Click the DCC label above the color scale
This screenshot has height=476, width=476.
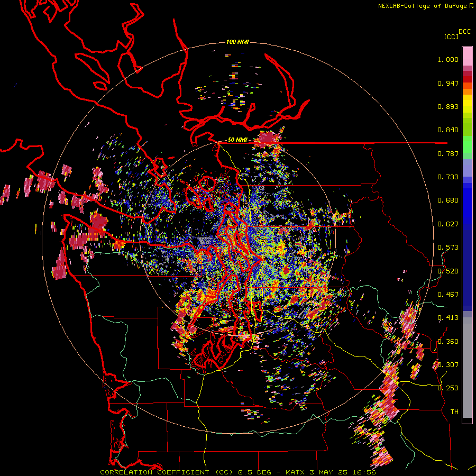pyautogui.click(x=465, y=32)
